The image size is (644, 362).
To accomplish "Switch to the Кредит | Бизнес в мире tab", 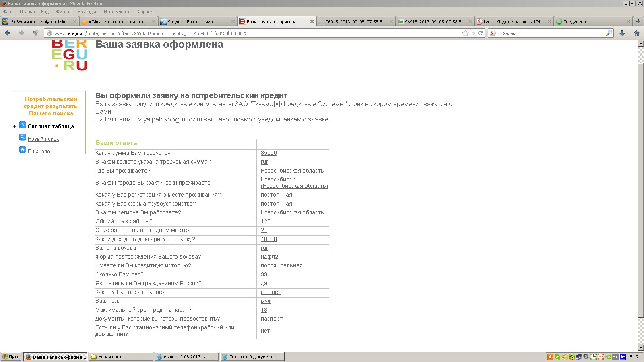I will 197,21.
